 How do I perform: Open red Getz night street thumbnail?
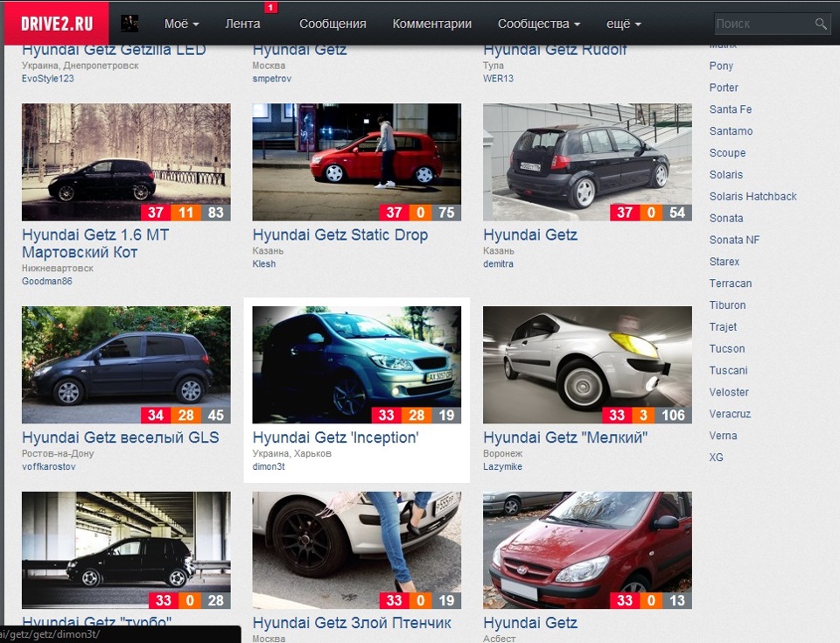coord(356,162)
